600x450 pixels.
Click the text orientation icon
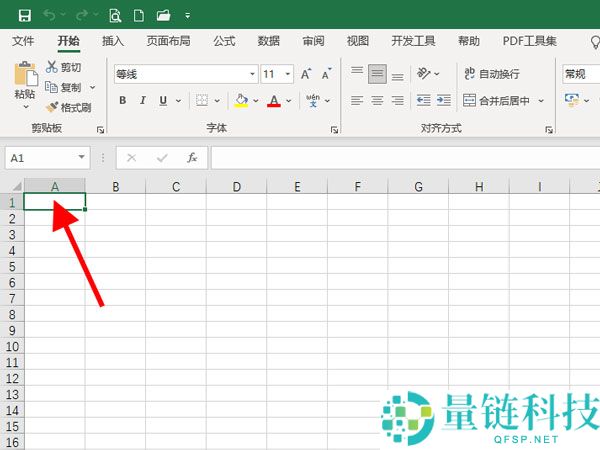coord(424,73)
